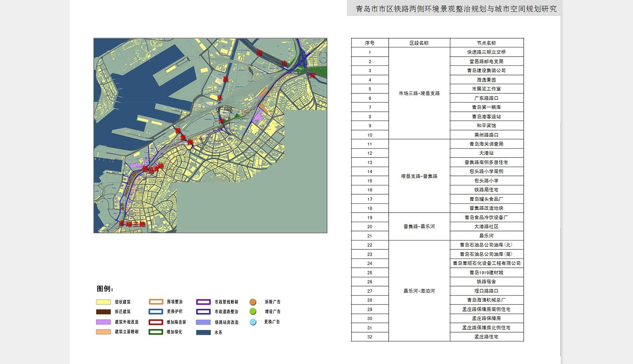Click the yellow 现状建筑 color swatch
The image size is (633, 364).
pos(103,302)
